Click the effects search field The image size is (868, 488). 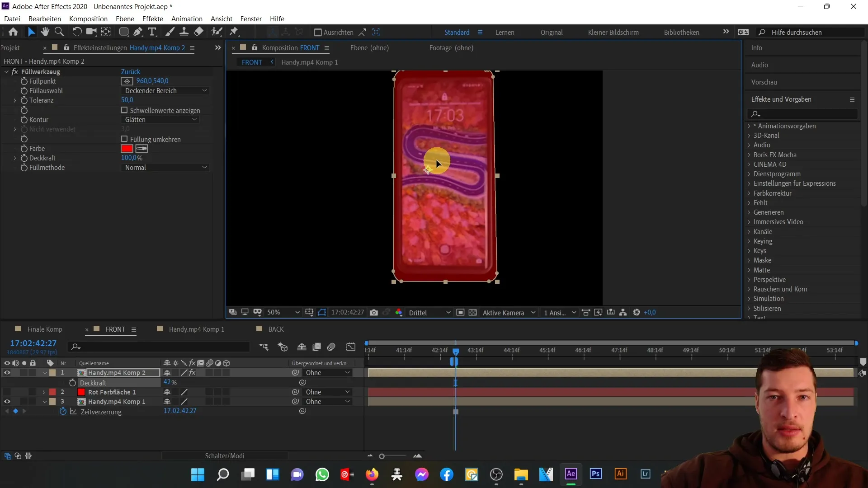[802, 114]
